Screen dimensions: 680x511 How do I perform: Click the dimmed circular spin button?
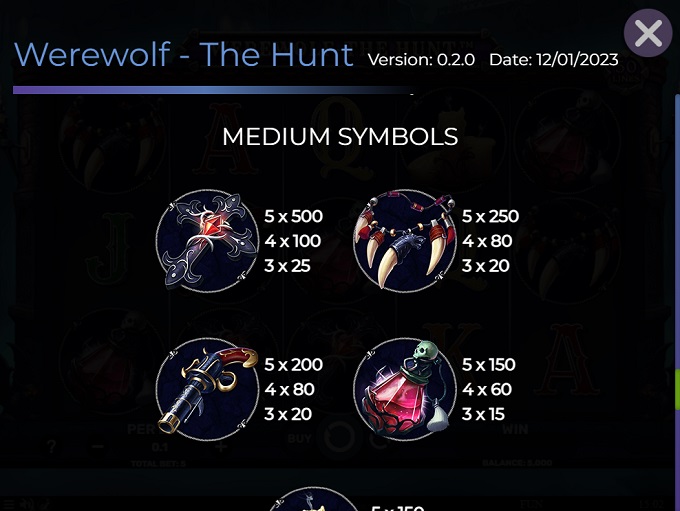click(340, 437)
